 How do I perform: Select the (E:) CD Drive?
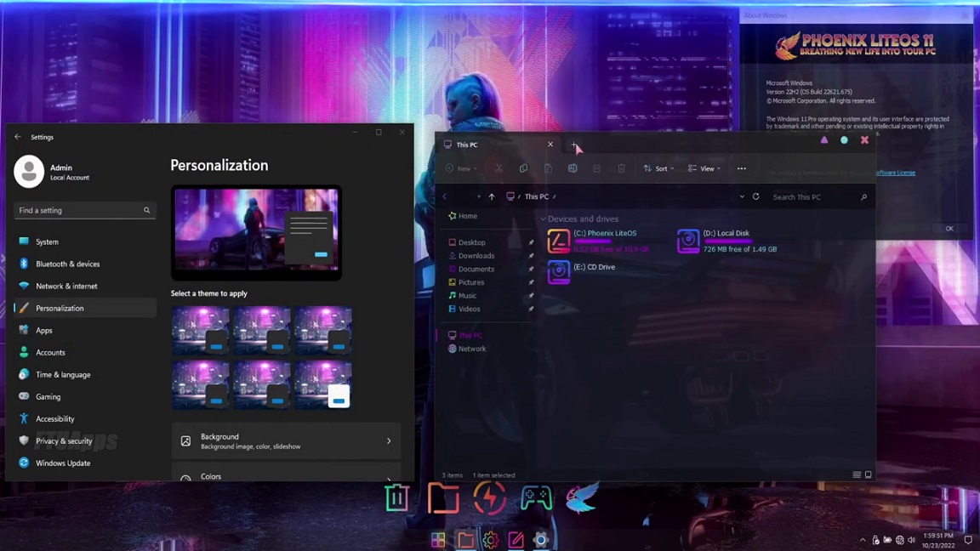(582, 272)
